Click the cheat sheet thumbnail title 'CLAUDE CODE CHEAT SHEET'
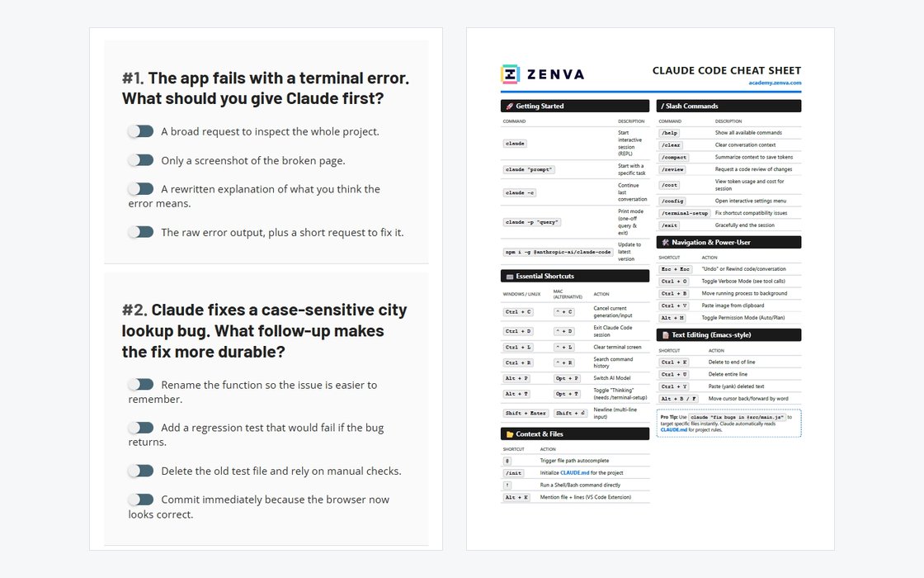This screenshot has width=924, height=578. [727, 70]
